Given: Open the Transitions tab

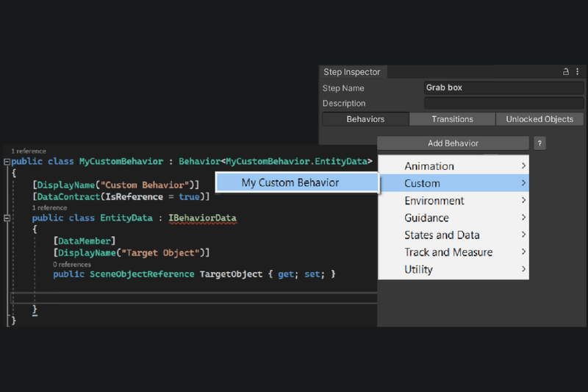Looking at the screenshot, I should [452, 119].
